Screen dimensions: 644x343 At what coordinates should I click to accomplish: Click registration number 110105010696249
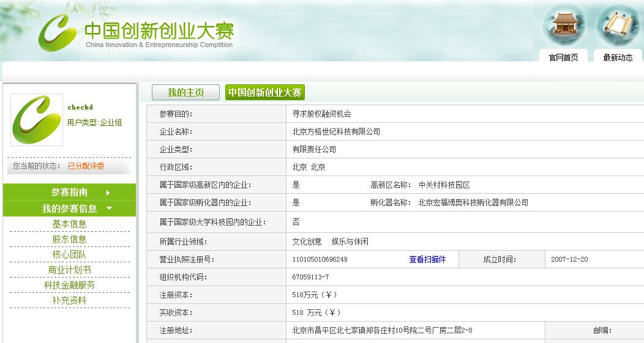tap(320, 259)
